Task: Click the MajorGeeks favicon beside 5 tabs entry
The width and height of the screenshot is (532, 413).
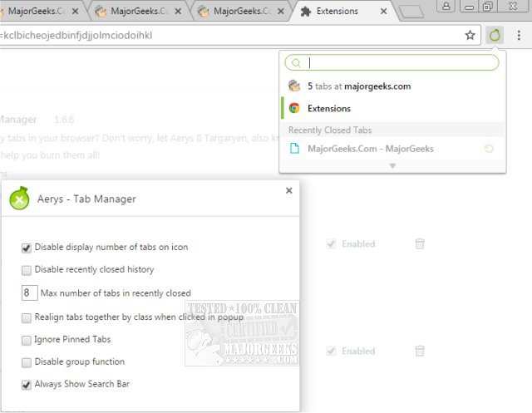Action: tap(294, 86)
